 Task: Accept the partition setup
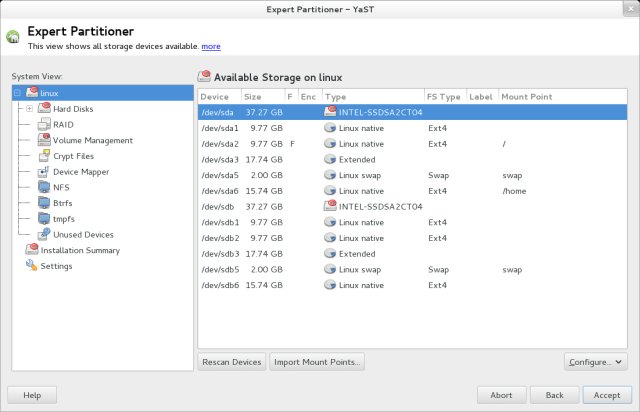(x=607, y=395)
